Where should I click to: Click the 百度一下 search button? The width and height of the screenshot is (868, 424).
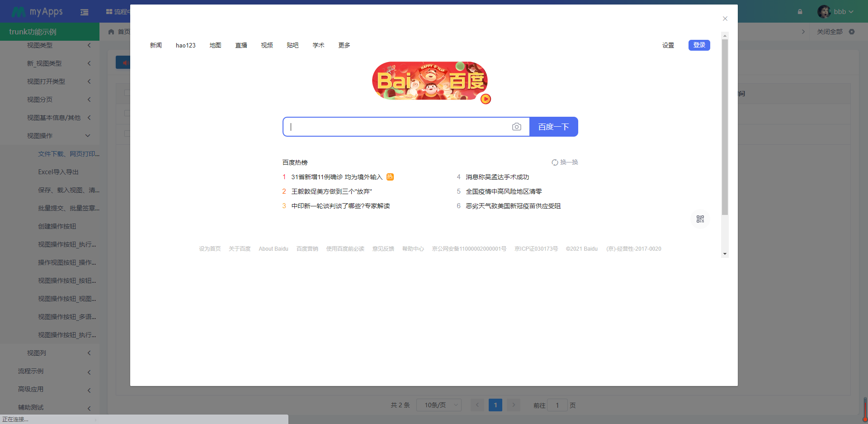tap(554, 127)
